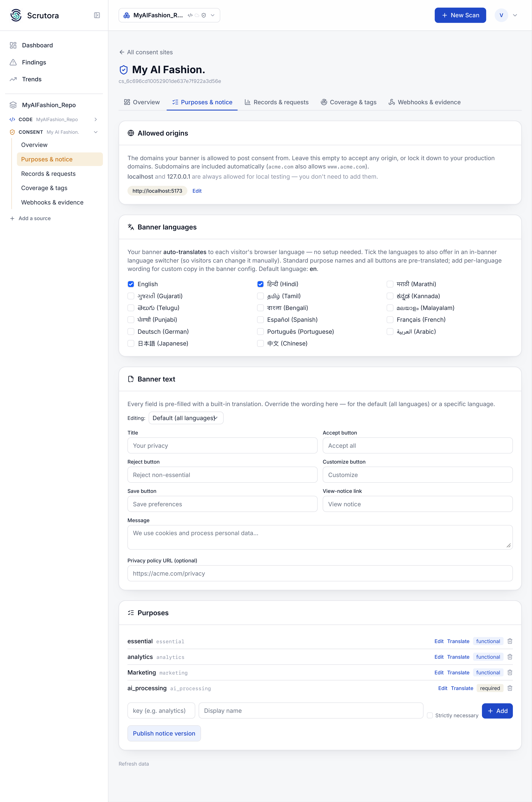Tick the Español (Spanish) checkbox
This screenshot has height=802, width=532.
pyautogui.click(x=260, y=320)
